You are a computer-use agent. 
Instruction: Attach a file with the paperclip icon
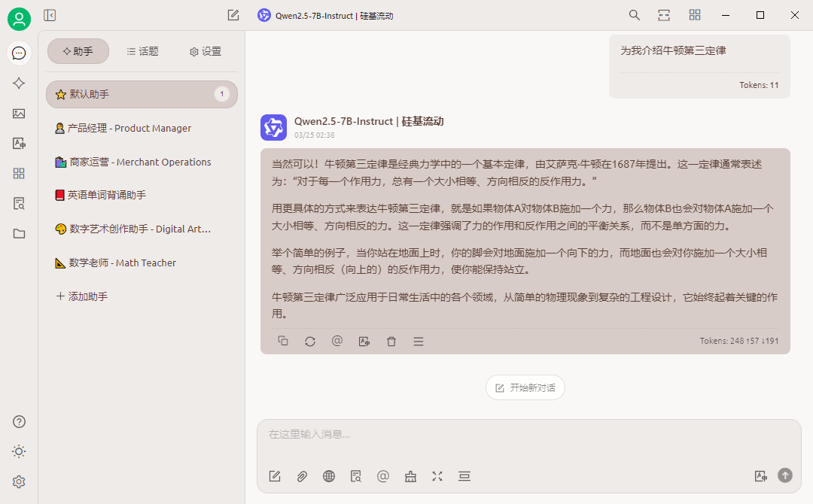pos(302,476)
